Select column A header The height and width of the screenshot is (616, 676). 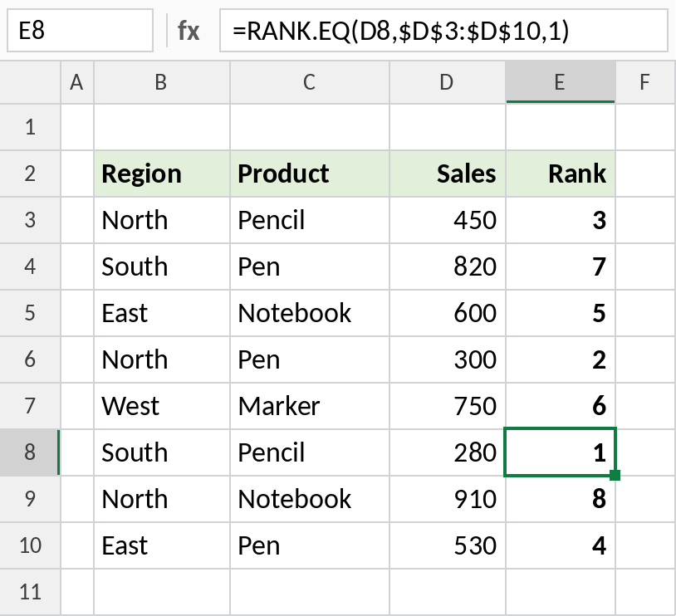77,82
